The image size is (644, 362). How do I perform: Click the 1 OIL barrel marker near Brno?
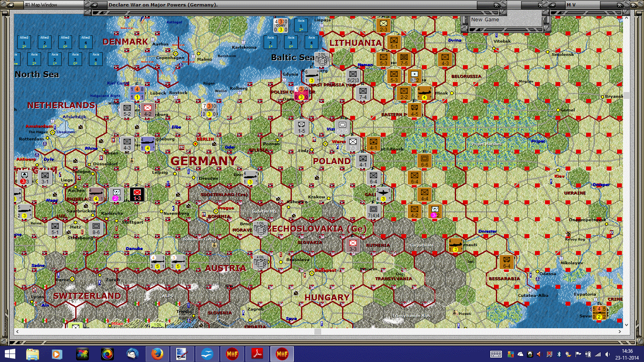pos(260,228)
